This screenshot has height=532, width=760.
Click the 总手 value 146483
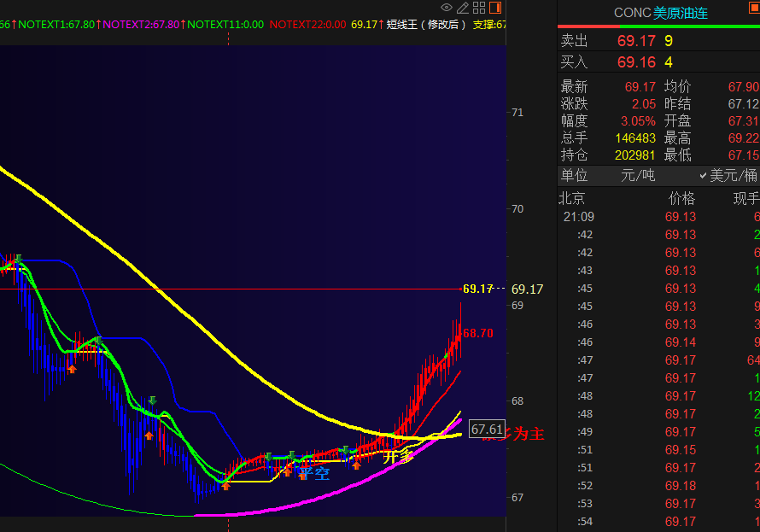pos(635,138)
